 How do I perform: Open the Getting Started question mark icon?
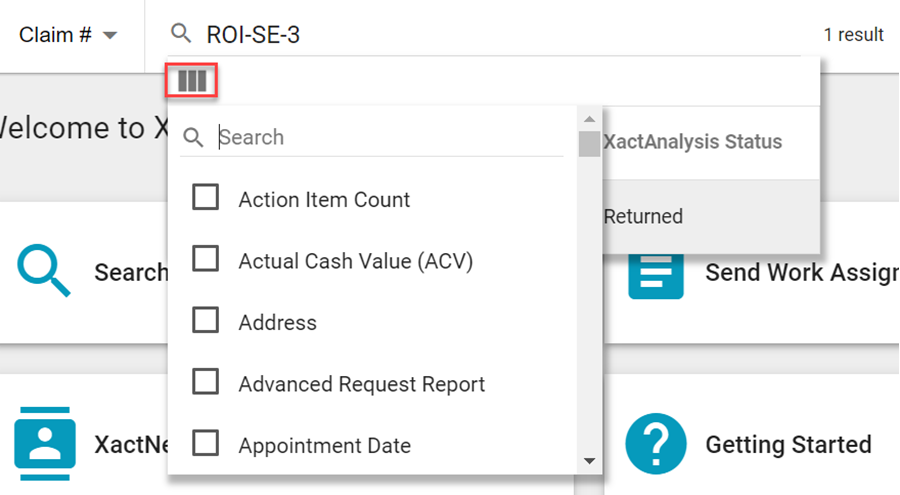(x=655, y=444)
